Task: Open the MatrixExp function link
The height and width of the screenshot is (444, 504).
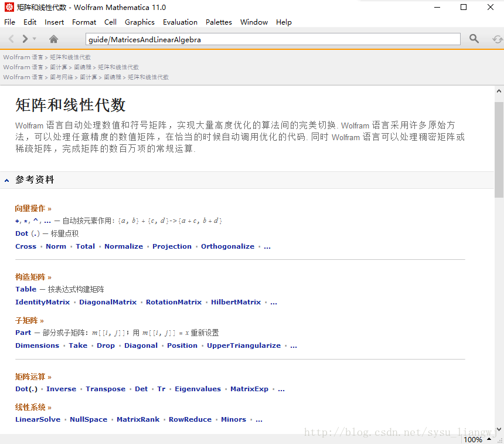Action: click(250, 389)
